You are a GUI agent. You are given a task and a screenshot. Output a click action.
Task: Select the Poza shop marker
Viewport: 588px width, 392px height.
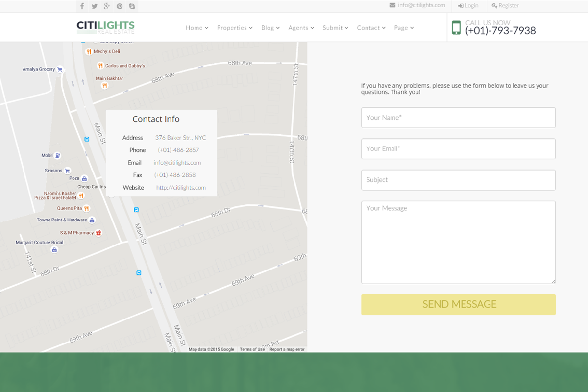coord(84,178)
